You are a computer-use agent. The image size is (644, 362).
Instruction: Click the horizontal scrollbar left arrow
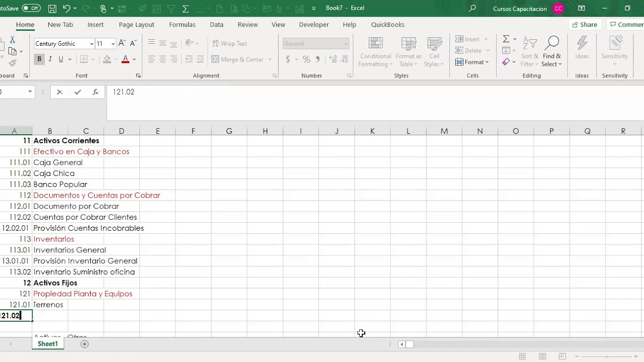click(x=401, y=344)
